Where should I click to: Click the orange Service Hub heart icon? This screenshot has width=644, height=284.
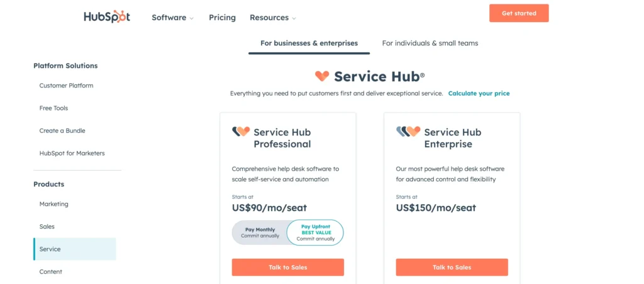[x=322, y=76]
